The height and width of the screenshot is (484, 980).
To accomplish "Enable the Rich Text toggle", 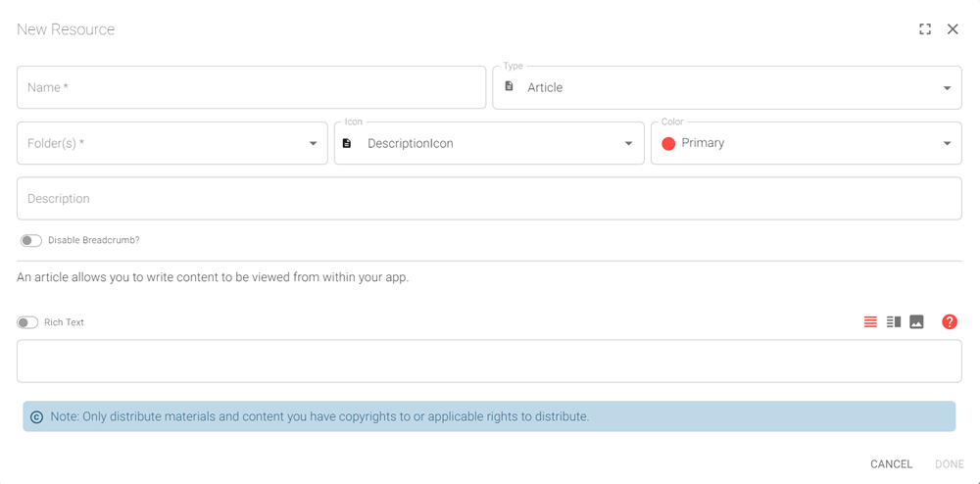I will [27, 322].
